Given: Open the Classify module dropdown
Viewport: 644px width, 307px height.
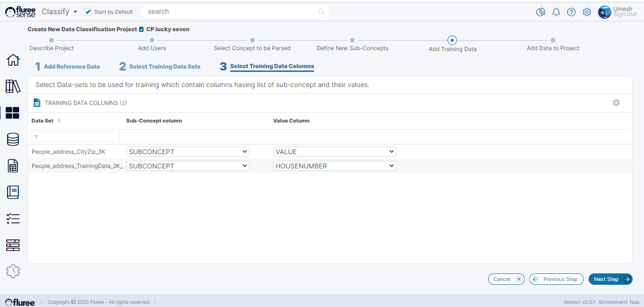Looking at the screenshot, I should tap(59, 12).
